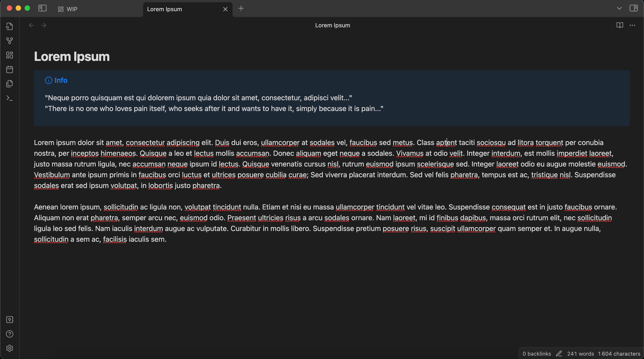Open Obsidian help
644x359 pixels.
coord(9,334)
